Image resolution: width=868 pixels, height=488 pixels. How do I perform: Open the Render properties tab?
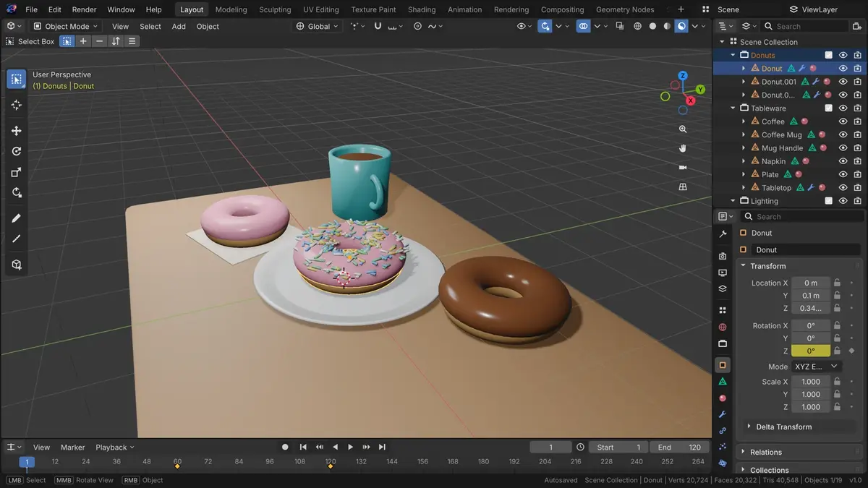tap(723, 256)
